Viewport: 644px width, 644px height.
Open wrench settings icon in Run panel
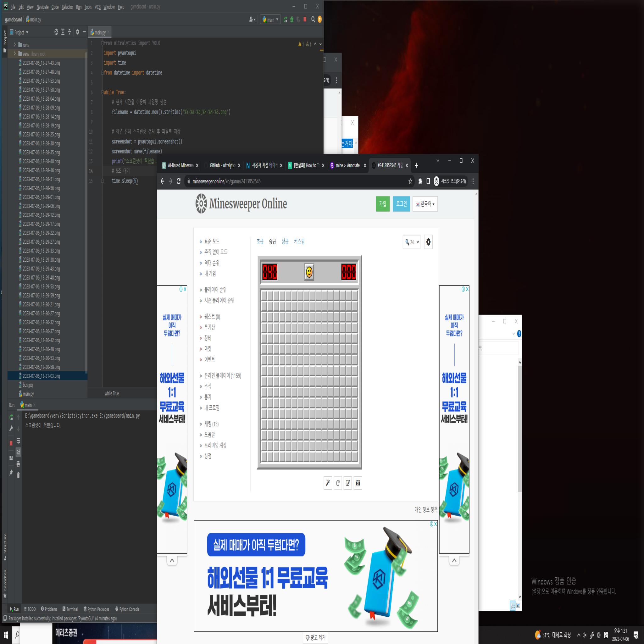(x=11, y=428)
